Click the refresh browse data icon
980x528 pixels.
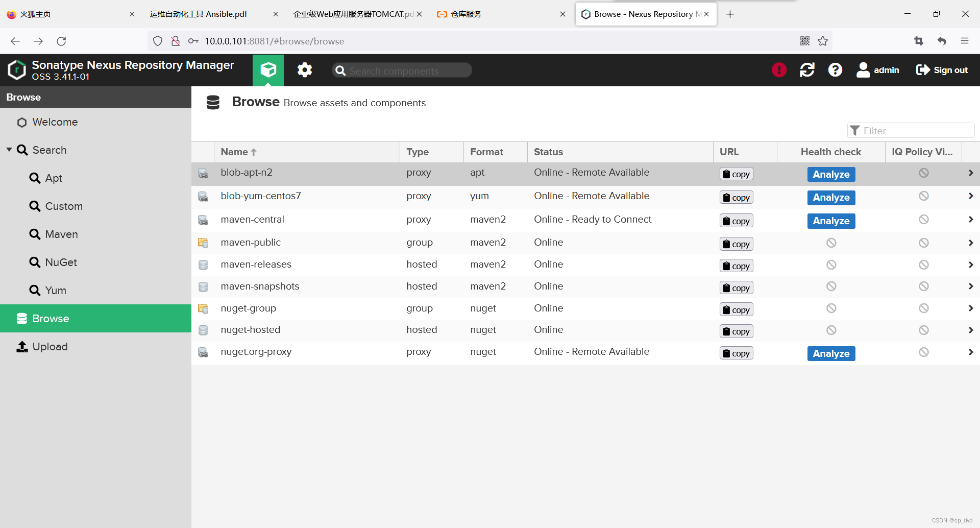(x=806, y=70)
